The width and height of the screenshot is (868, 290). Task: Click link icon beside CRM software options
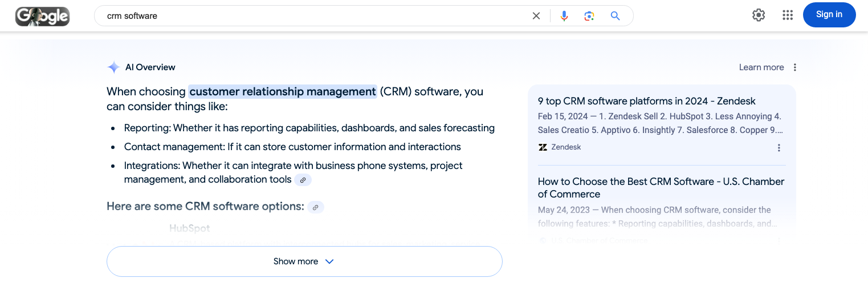pos(316,207)
